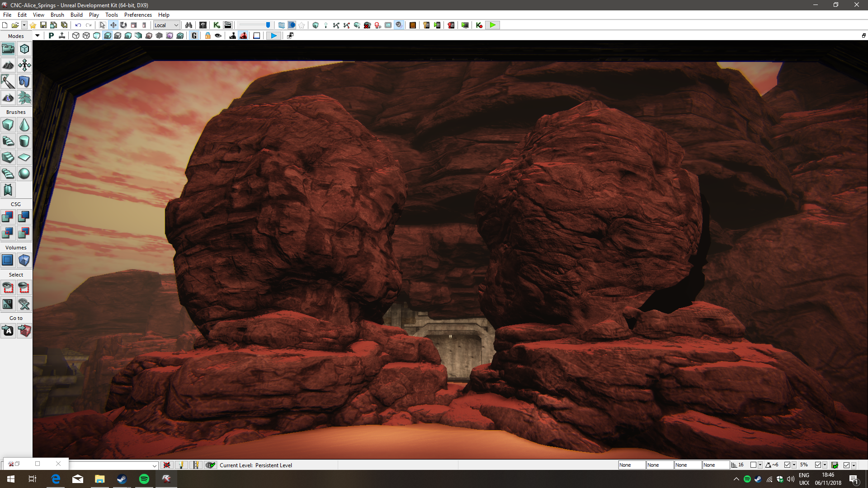Open rotation grid size dropdown arrow
This screenshot has height=488, width=868.
pyautogui.click(x=794, y=465)
